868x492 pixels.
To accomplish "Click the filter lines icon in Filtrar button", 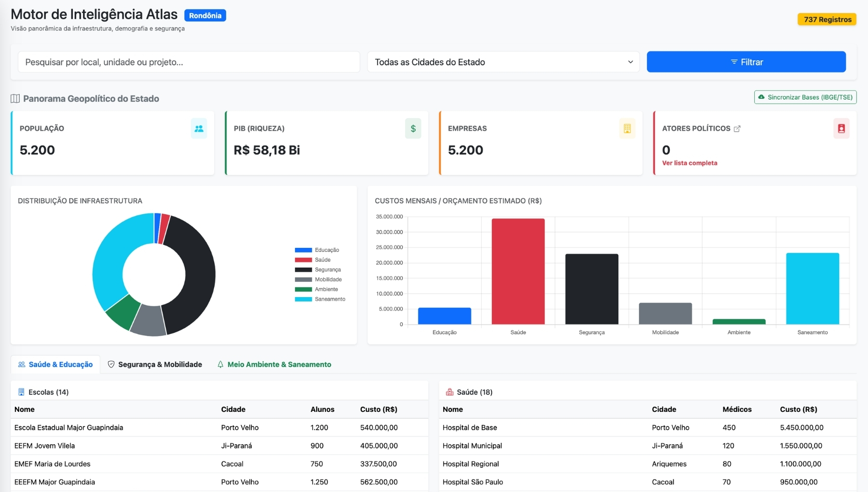I will tap(734, 62).
